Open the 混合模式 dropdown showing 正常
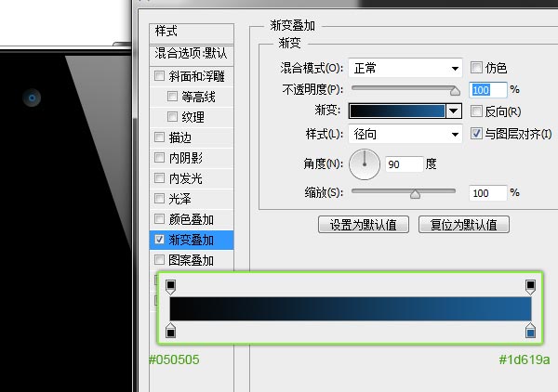 [405, 68]
